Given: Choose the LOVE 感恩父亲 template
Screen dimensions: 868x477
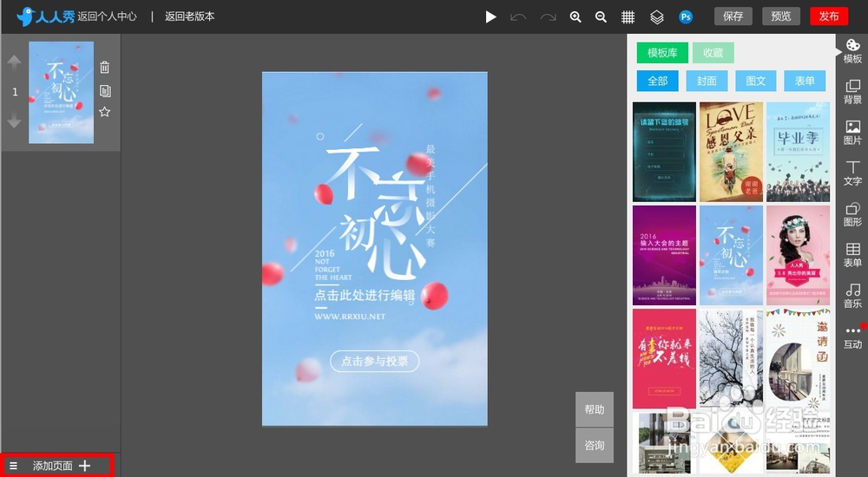Looking at the screenshot, I should (731, 152).
